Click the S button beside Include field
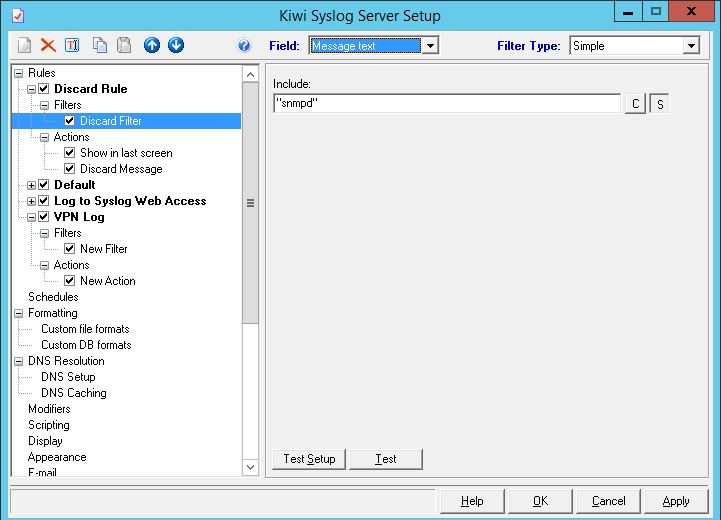Image resolution: width=721 pixels, height=520 pixels. click(660, 104)
